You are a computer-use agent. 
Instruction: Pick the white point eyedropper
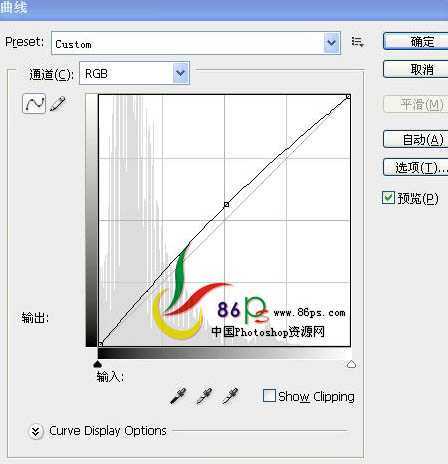230,396
